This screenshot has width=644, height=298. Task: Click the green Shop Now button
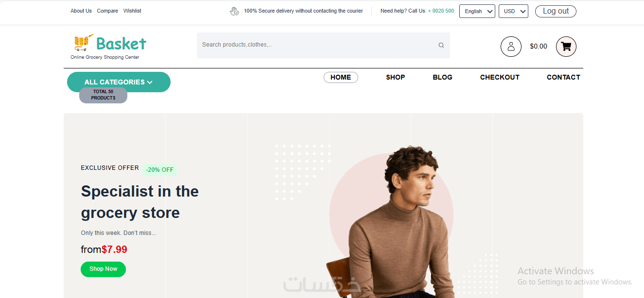tap(103, 269)
